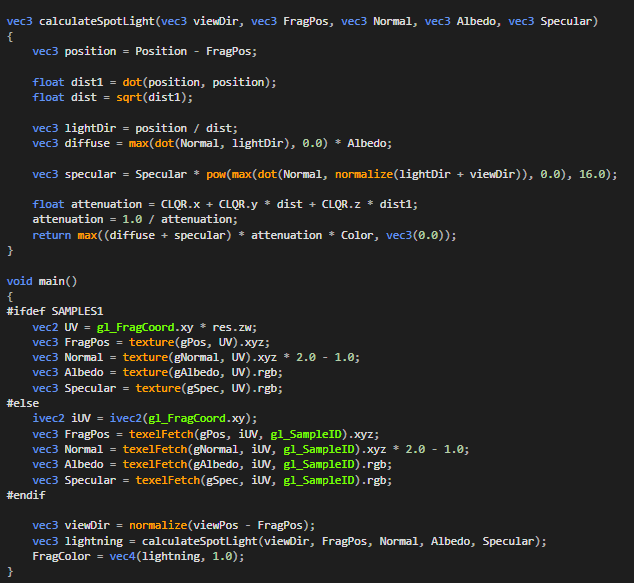
Task: Click 'texture(gPos, UV).xyz;'
Action: pos(199,342)
